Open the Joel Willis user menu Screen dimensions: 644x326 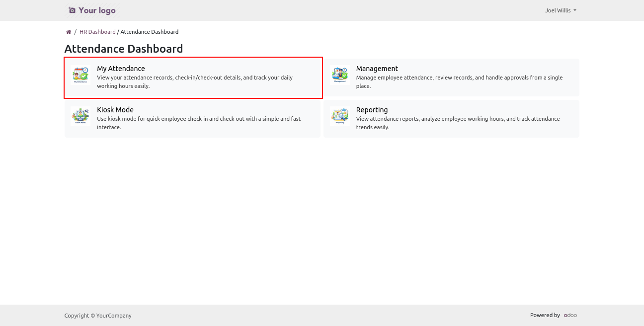(558, 10)
